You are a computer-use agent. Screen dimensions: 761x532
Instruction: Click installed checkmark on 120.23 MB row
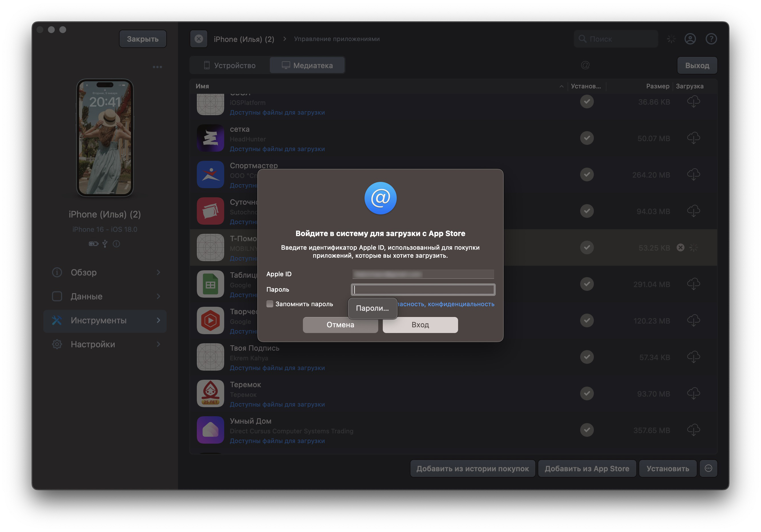587,320
